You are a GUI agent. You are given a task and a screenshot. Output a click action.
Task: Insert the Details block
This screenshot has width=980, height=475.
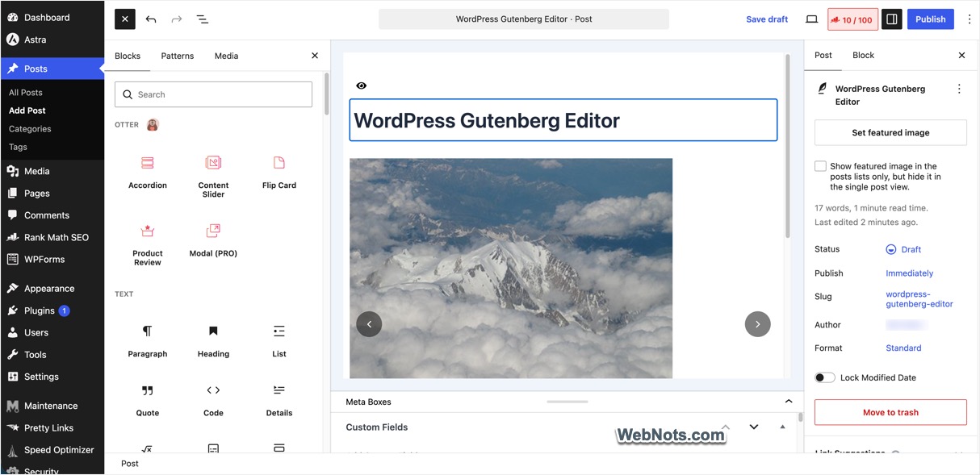pos(279,400)
